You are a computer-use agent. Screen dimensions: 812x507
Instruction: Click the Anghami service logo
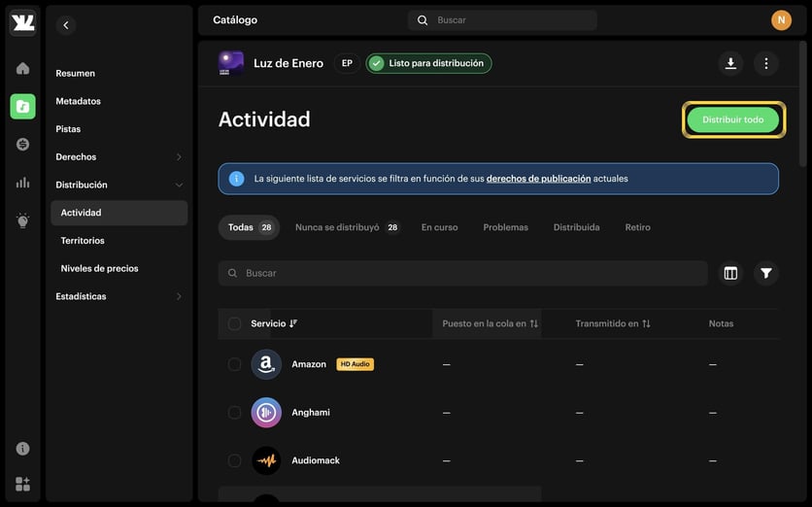pos(266,412)
